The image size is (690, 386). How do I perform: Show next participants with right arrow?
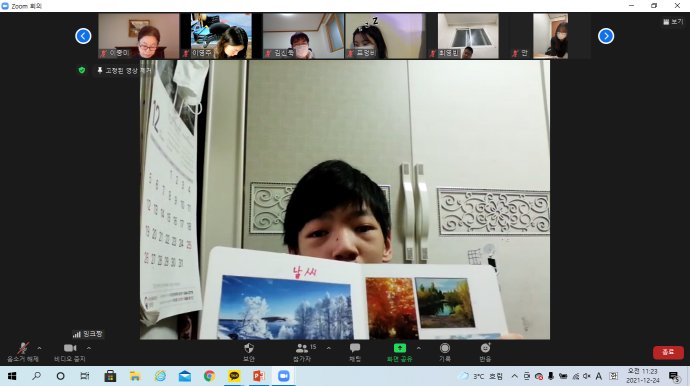click(x=606, y=36)
